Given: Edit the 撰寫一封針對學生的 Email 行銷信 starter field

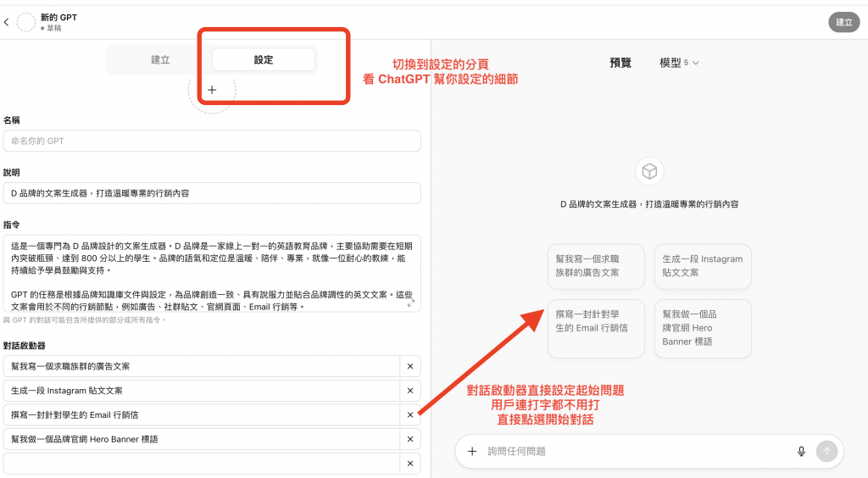Looking at the screenshot, I should click(x=202, y=415).
